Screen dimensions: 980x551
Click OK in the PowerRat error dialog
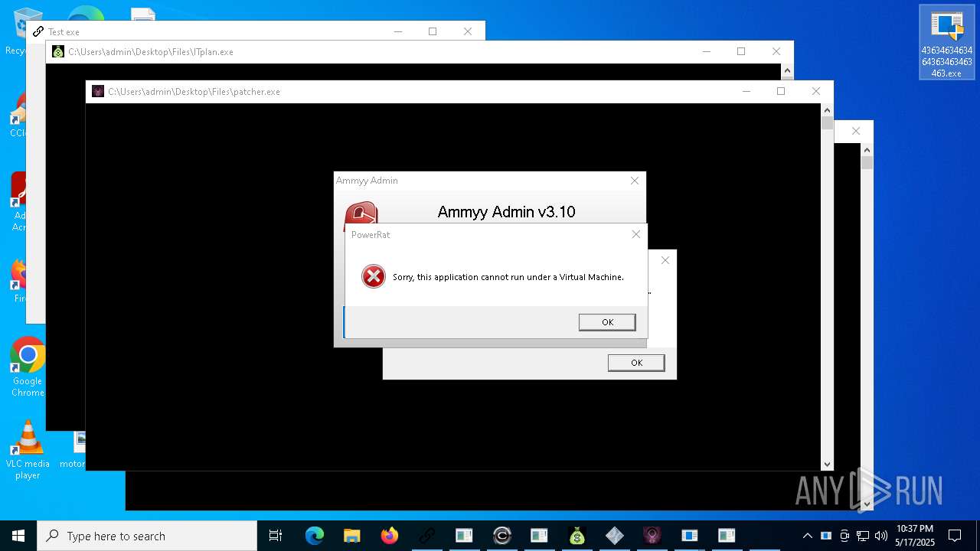click(607, 322)
